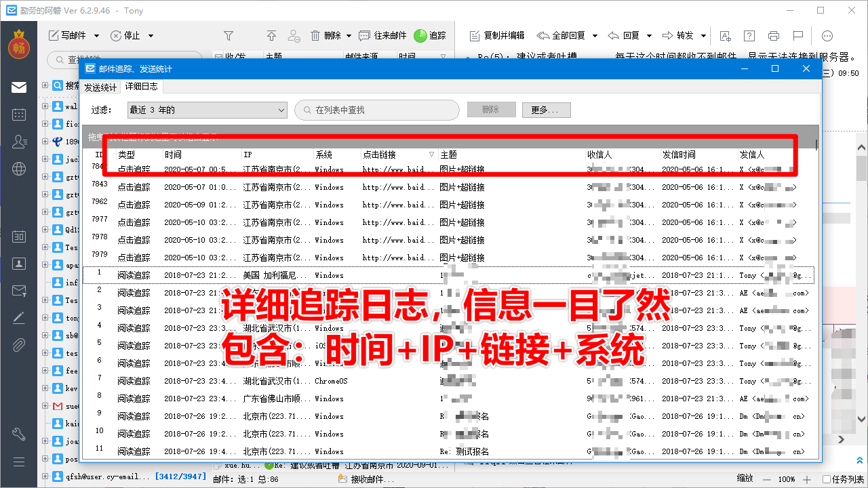Open the 全部回复 reply-all dropdown arrow

pyautogui.click(x=595, y=36)
